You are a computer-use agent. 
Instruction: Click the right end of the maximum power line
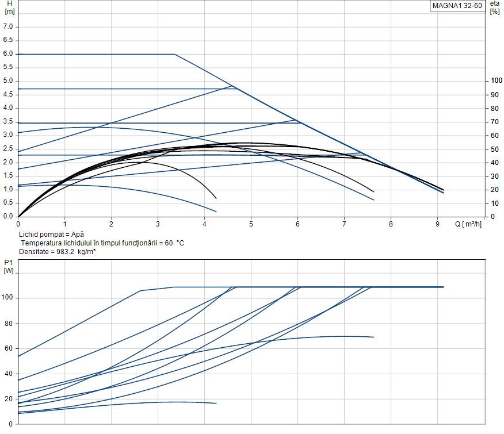tap(443, 287)
